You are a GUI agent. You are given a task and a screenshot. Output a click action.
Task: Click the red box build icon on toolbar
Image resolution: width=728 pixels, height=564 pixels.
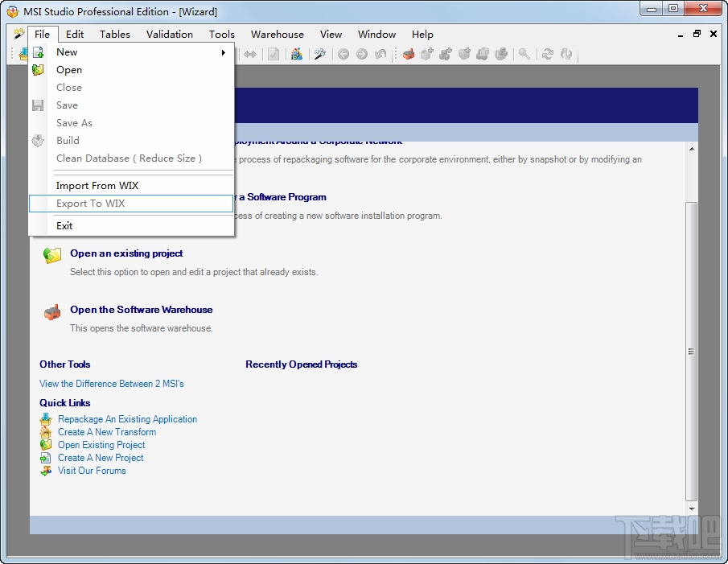pyautogui.click(x=408, y=55)
